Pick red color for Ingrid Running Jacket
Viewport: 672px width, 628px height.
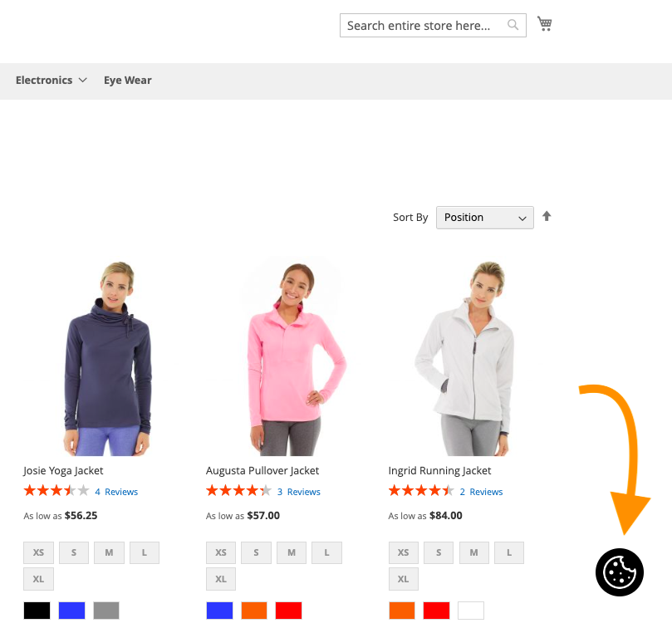click(x=436, y=611)
